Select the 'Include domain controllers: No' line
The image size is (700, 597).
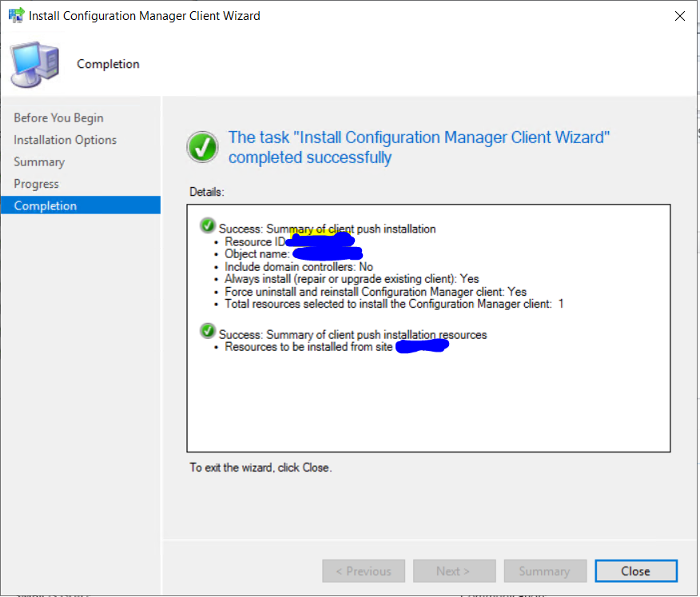299,267
